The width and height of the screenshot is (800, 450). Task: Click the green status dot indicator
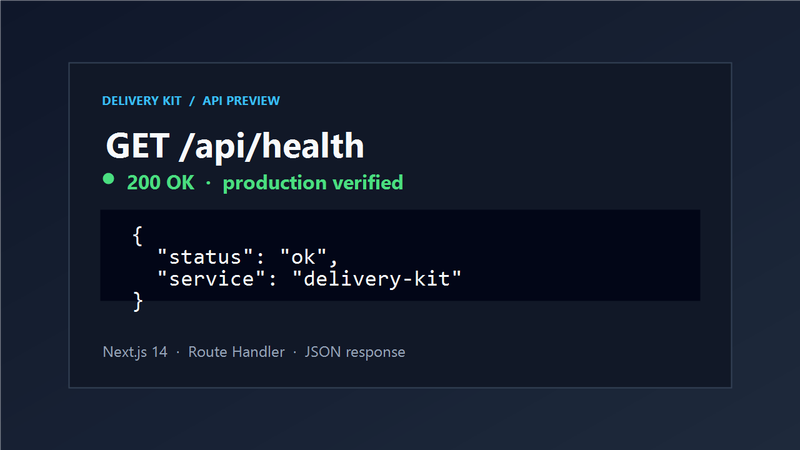[x=108, y=179]
